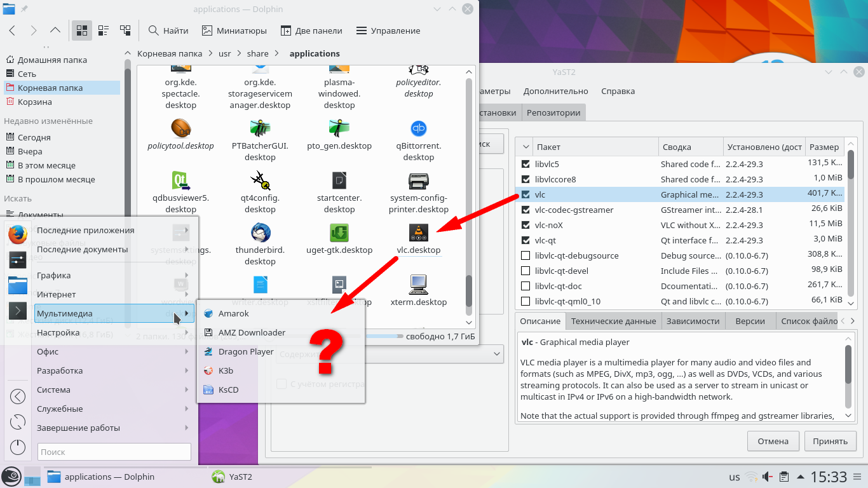The height and width of the screenshot is (488, 868).
Task: Open the Управление dropdown menu in Dolphin
Action: [388, 30]
